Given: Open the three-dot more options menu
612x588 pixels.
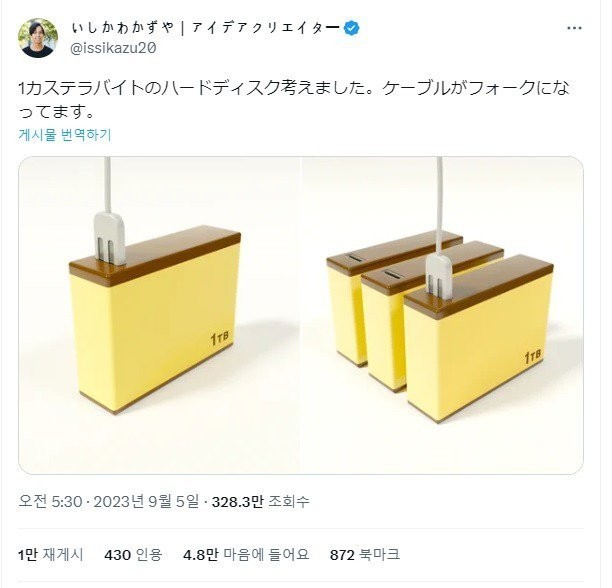Looking at the screenshot, I should pos(574,28).
